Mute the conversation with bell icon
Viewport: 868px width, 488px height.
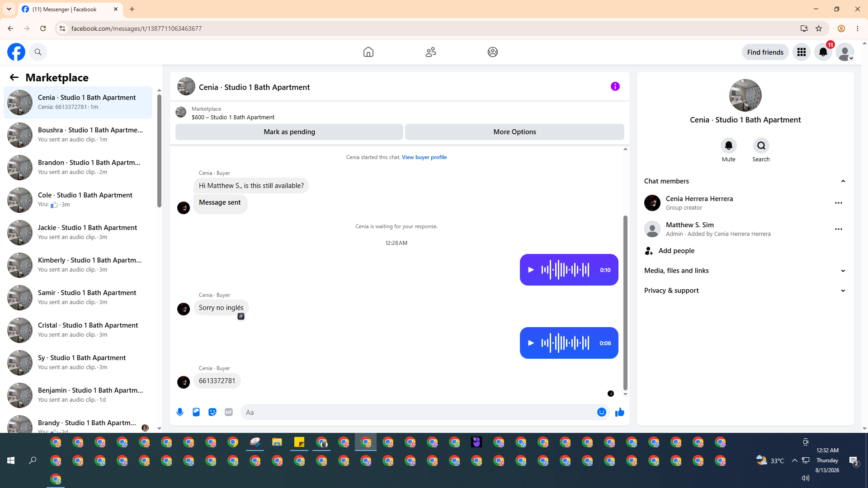pyautogui.click(x=729, y=145)
